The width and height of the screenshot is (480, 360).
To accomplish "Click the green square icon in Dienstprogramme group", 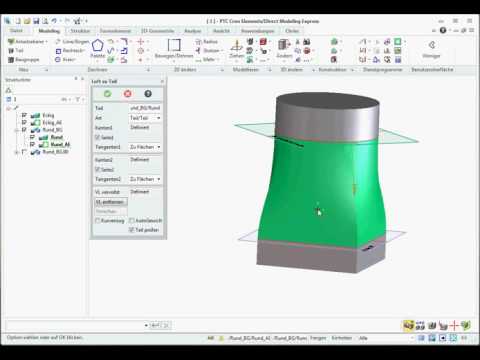I will pyautogui.click(x=398, y=42).
